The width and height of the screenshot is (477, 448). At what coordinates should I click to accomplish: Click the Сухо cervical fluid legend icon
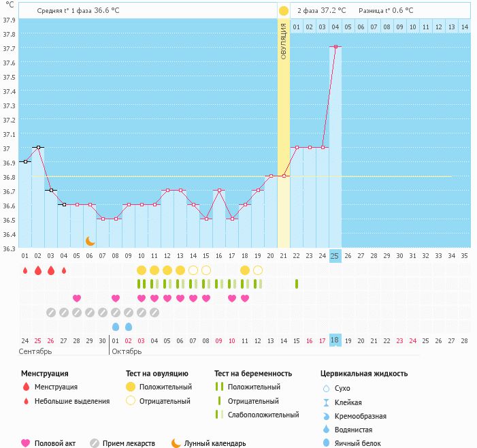coord(326,388)
